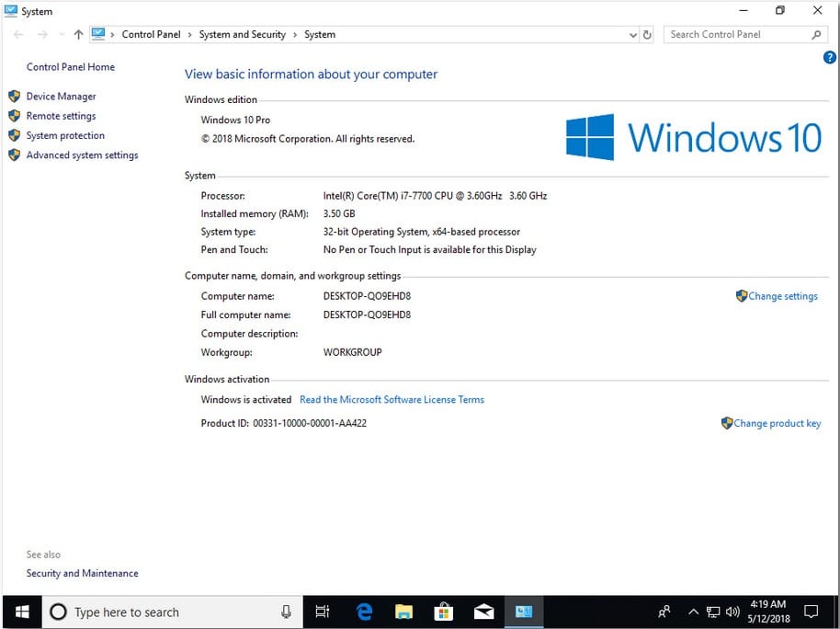Click shield icon beside Change product key

(x=727, y=423)
